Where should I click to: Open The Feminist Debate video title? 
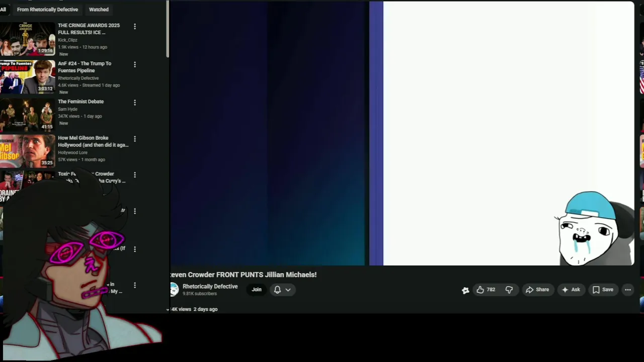click(80, 102)
